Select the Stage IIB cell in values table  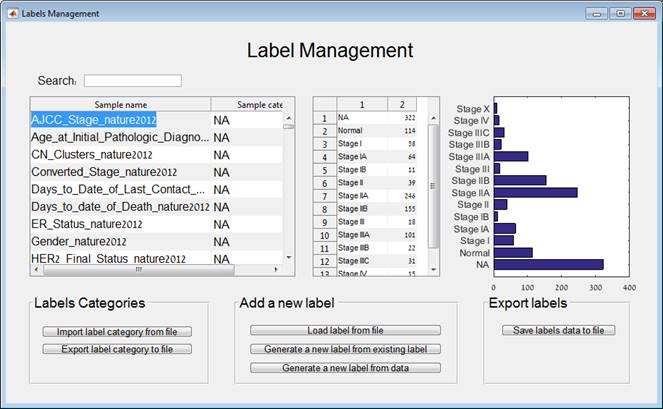tap(361, 208)
